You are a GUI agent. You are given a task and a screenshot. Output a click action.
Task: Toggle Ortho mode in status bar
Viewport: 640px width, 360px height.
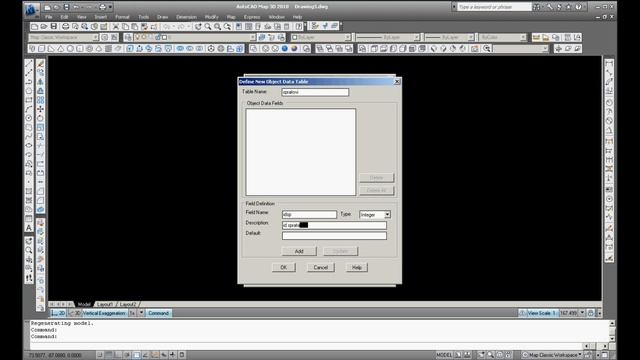(118, 355)
